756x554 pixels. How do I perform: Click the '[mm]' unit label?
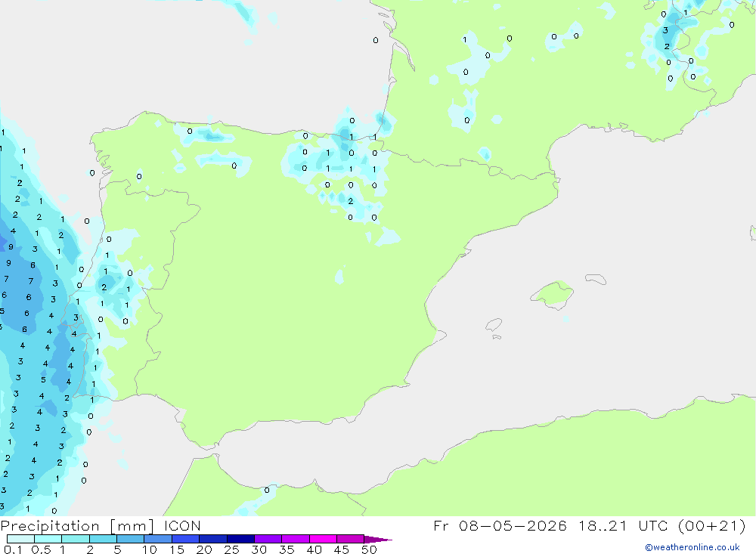click(132, 526)
